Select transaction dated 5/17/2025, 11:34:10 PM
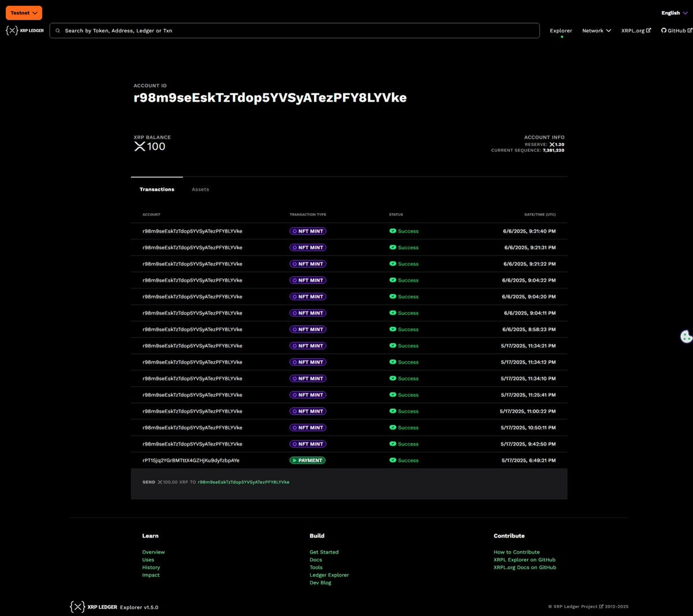The height and width of the screenshot is (616, 693). click(x=349, y=378)
